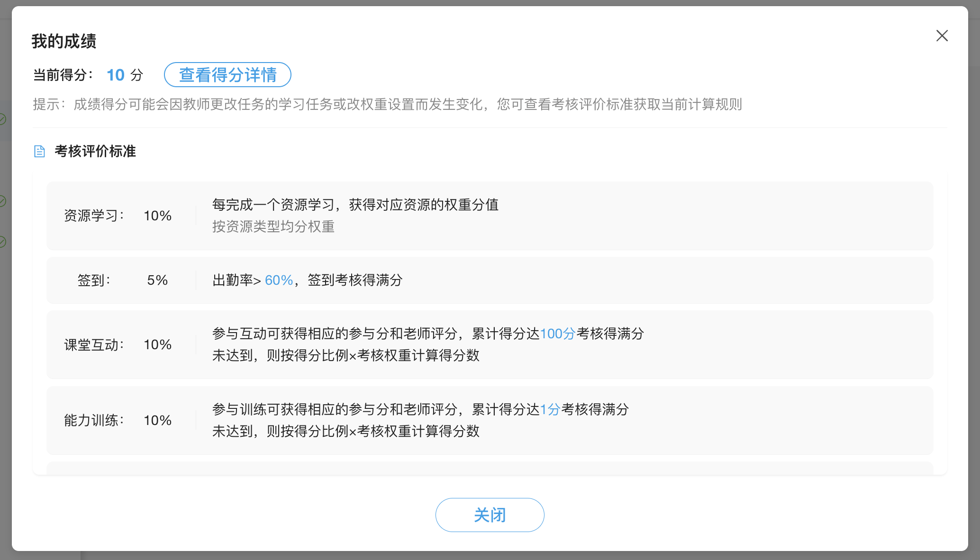Click text 每完成一个资源学习，获得对应资源的权重分值
Screen dimensions: 980x560
pyautogui.click(x=355, y=205)
